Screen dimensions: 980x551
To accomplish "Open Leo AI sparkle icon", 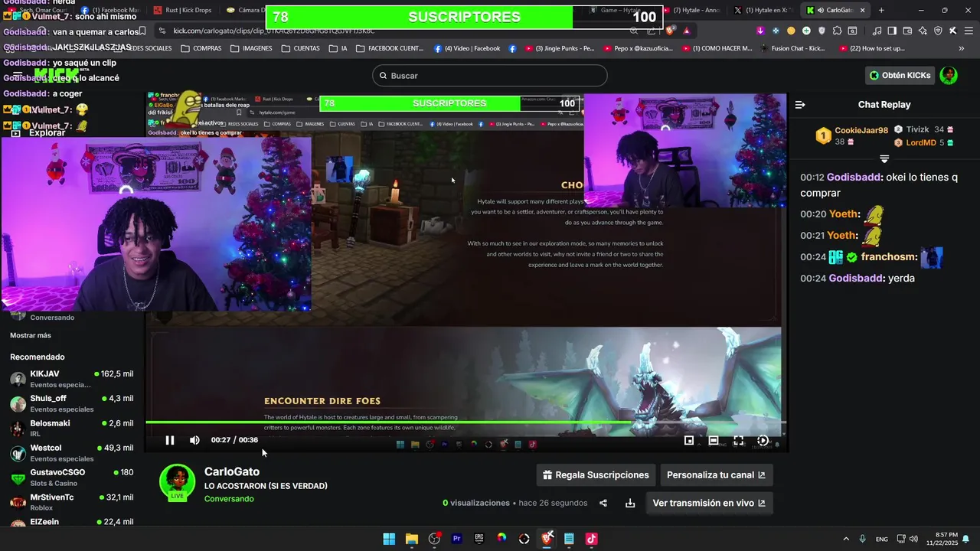I will (x=923, y=31).
